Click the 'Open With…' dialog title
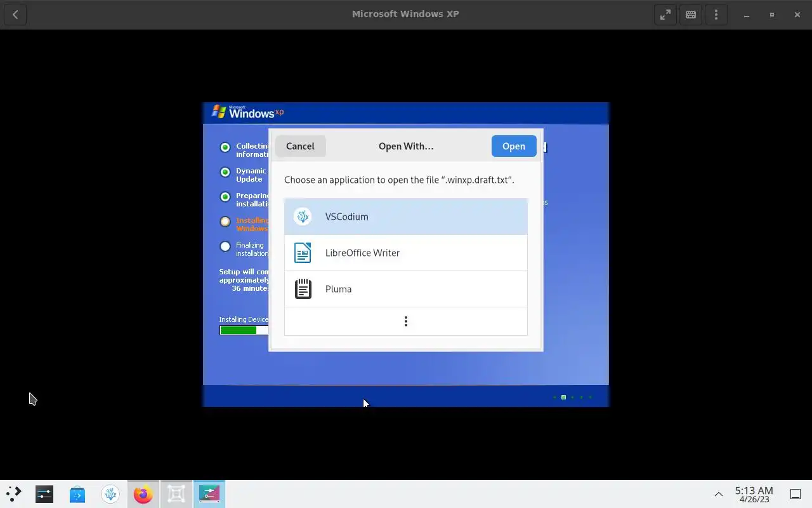The height and width of the screenshot is (508, 812). (x=406, y=146)
